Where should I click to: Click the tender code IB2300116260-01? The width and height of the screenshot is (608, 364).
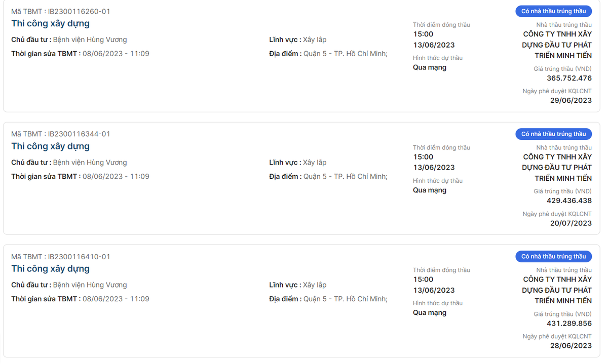pyautogui.click(x=79, y=11)
